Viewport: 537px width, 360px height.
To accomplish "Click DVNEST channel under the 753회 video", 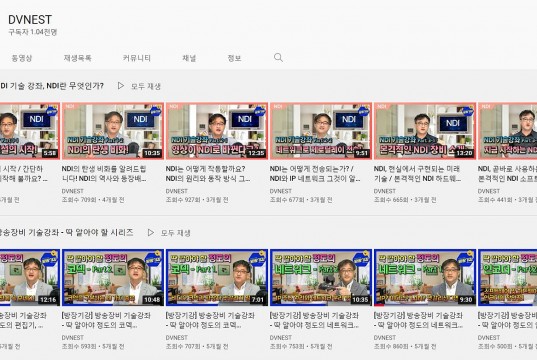I will [281, 338].
